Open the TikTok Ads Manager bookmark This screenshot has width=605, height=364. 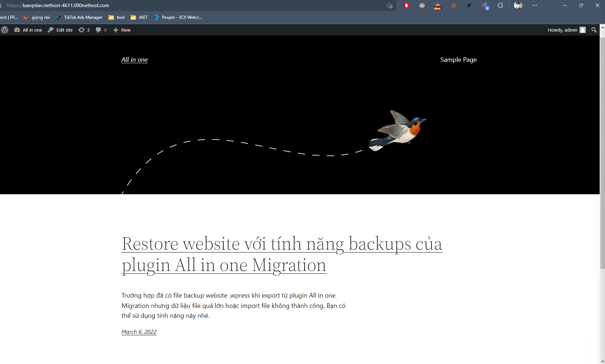click(x=79, y=17)
